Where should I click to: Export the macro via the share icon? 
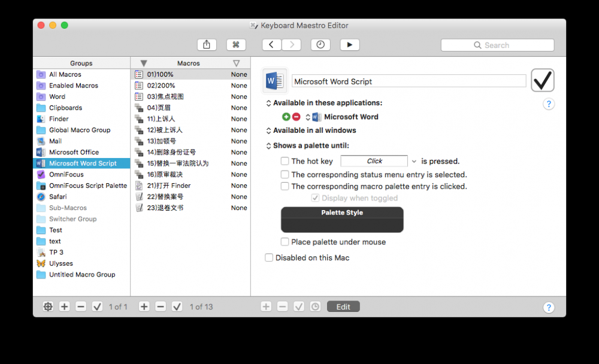(x=207, y=44)
